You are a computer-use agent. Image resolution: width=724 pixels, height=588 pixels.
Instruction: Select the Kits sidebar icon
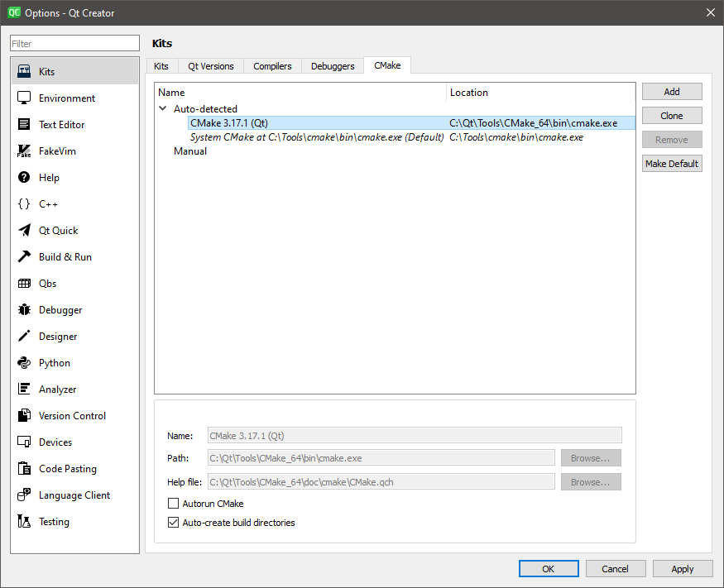[x=23, y=71]
